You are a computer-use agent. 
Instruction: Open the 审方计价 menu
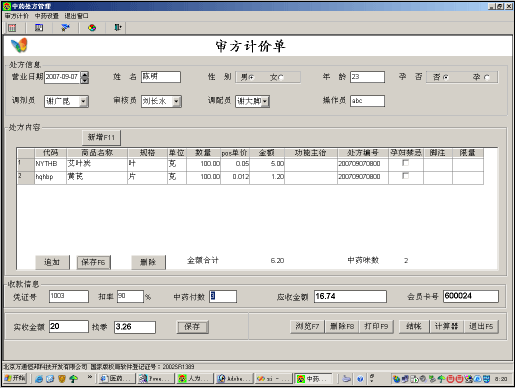tap(17, 16)
